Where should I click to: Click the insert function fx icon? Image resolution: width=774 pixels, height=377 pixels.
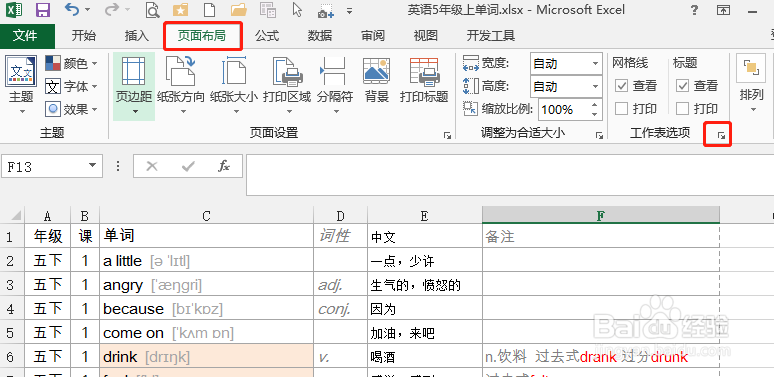click(x=224, y=166)
